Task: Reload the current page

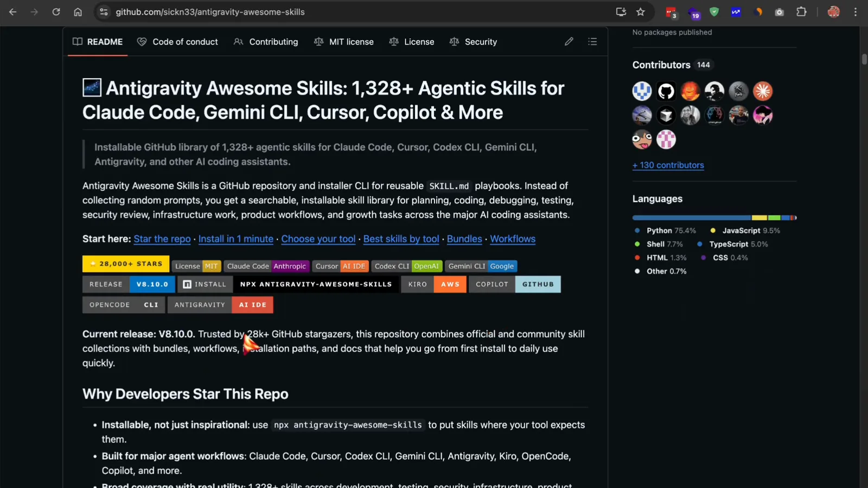Action: coord(56,12)
